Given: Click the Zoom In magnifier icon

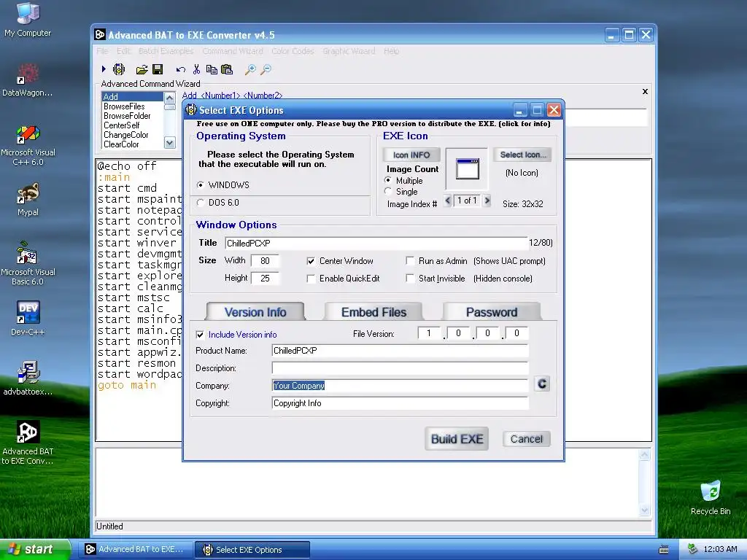Looking at the screenshot, I should [x=250, y=70].
